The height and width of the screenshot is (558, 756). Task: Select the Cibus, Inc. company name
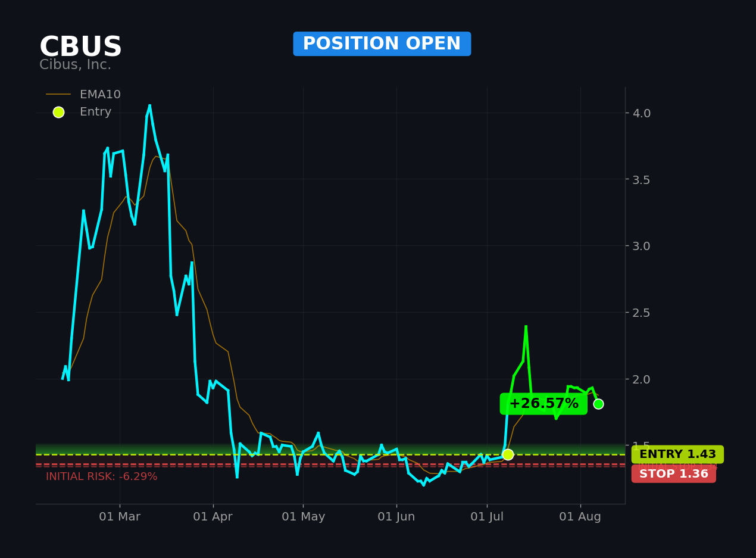click(x=75, y=65)
